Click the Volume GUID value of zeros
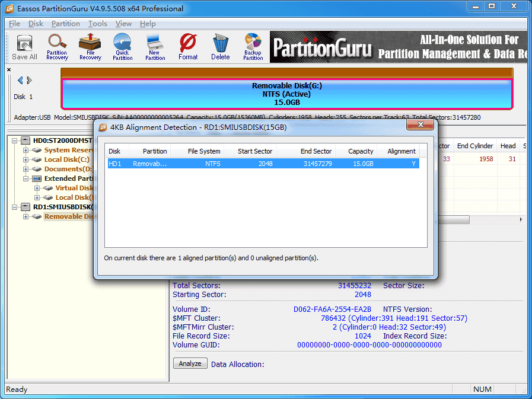Image resolution: width=532 pixels, height=399 pixels. click(x=369, y=345)
